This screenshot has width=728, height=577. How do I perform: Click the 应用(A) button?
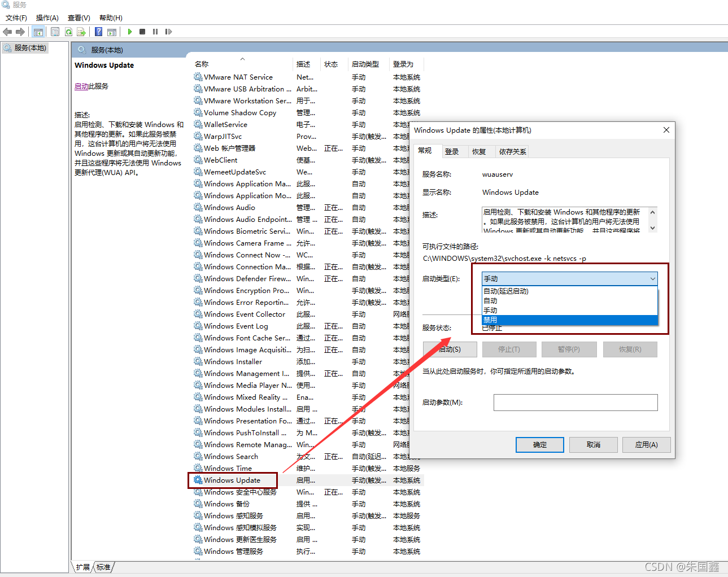pos(646,445)
